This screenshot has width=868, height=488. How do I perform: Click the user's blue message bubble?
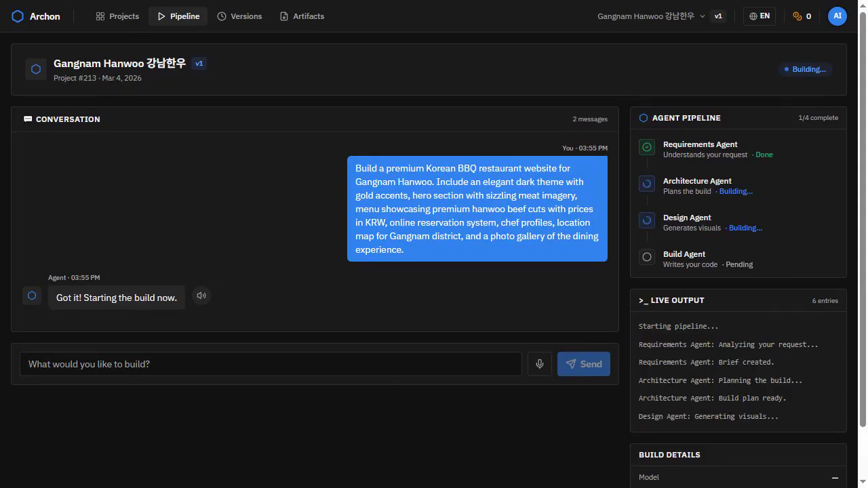477,209
